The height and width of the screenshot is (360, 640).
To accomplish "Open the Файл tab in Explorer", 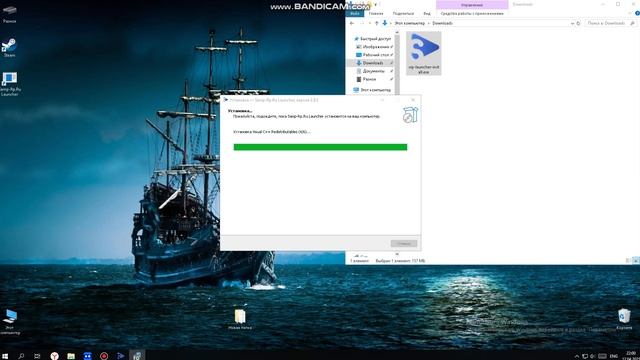I will (355, 13).
